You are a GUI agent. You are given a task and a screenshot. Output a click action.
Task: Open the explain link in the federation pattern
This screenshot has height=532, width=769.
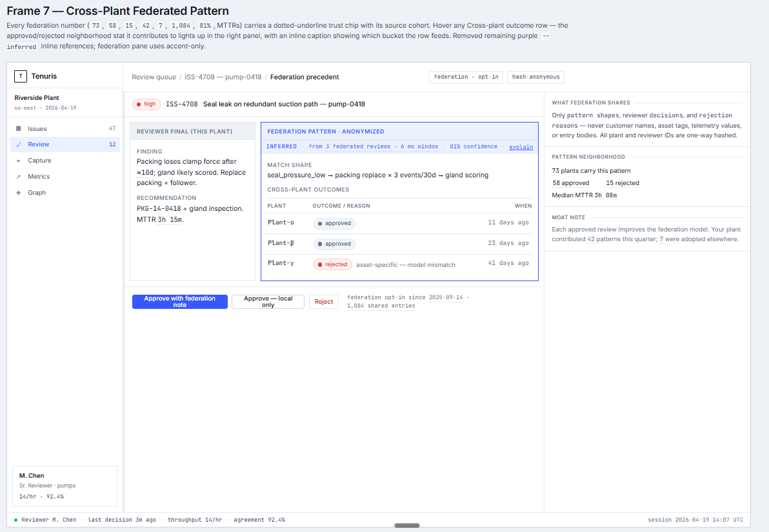point(521,146)
